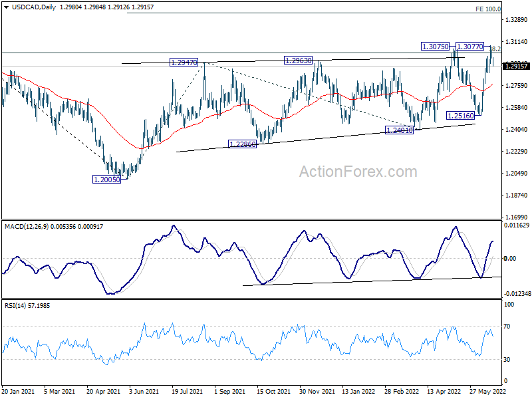Click the 20 Jan 2021 date marker
Viewport: 532px width, 399px height.
[x=19, y=393]
